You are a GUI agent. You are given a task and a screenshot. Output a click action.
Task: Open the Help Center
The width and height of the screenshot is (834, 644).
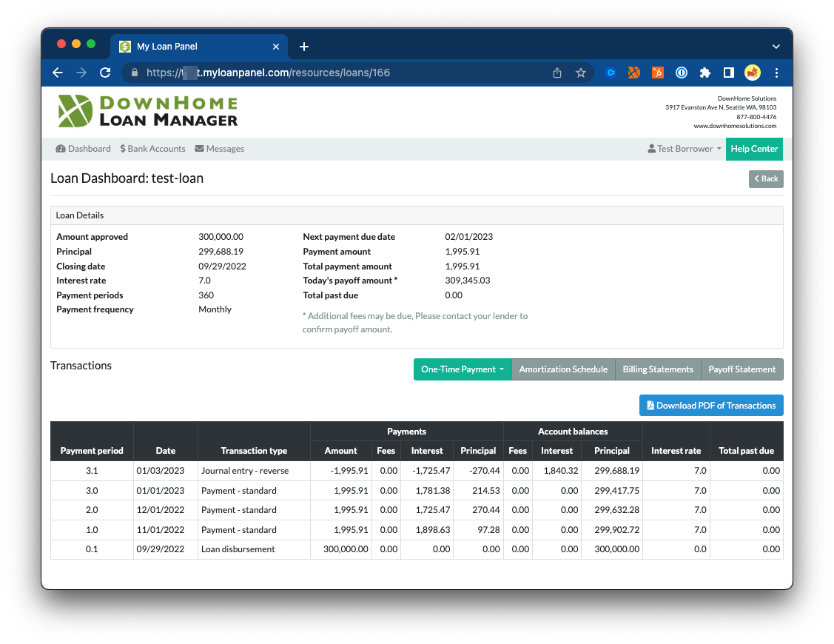753,149
